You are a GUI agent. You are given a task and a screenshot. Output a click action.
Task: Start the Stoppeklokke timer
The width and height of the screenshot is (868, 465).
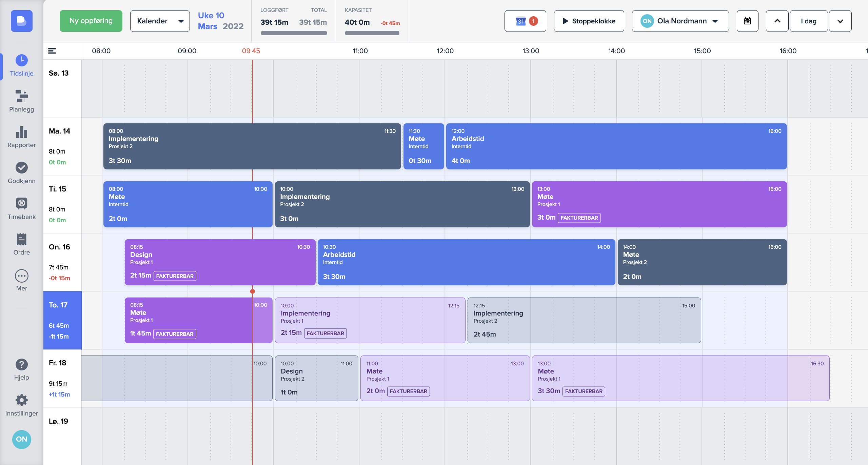(589, 21)
